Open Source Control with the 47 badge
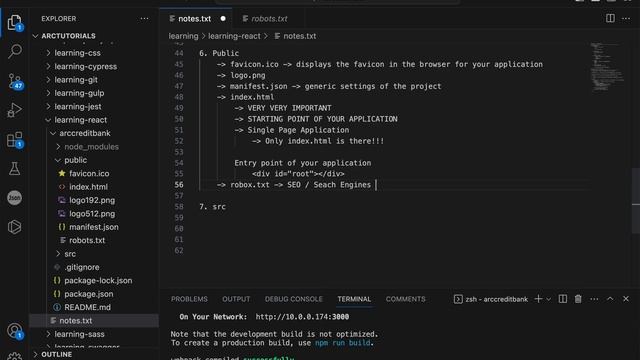The image size is (640, 360). pos(14,81)
